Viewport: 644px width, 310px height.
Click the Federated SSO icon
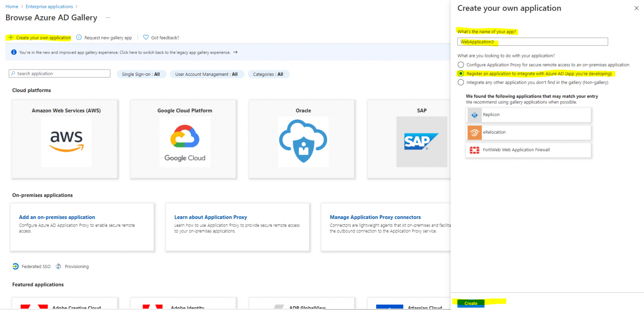click(16, 266)
